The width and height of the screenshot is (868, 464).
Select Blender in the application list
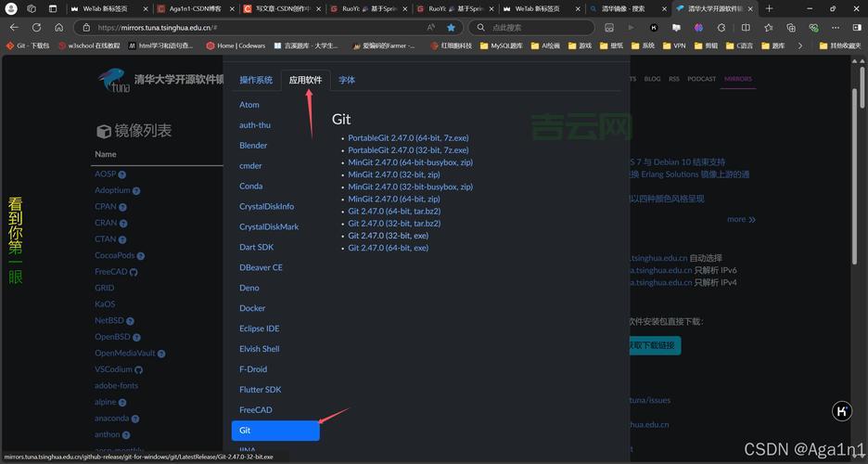pyautogui.click(x=253, y=146)
